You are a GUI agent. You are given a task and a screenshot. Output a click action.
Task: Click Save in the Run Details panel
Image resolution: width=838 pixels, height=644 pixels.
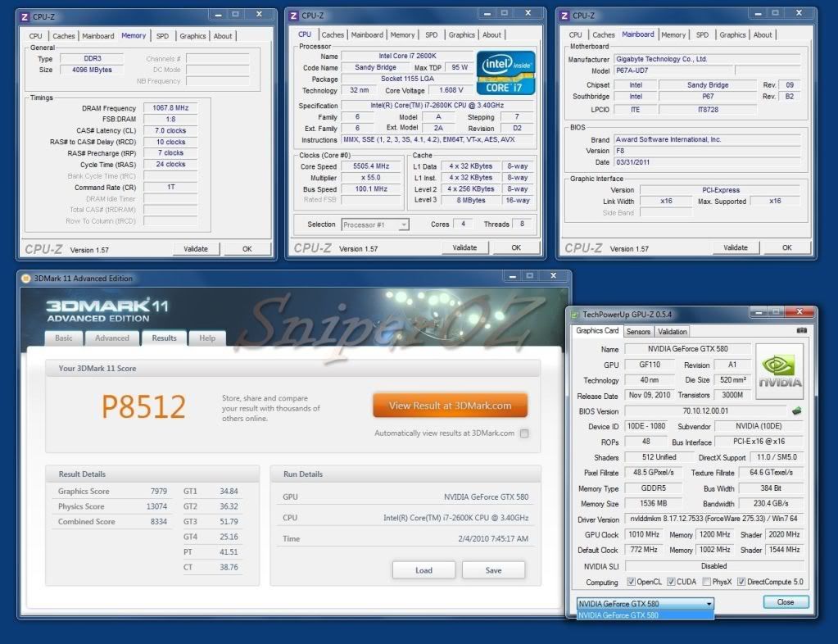(493, 570)
